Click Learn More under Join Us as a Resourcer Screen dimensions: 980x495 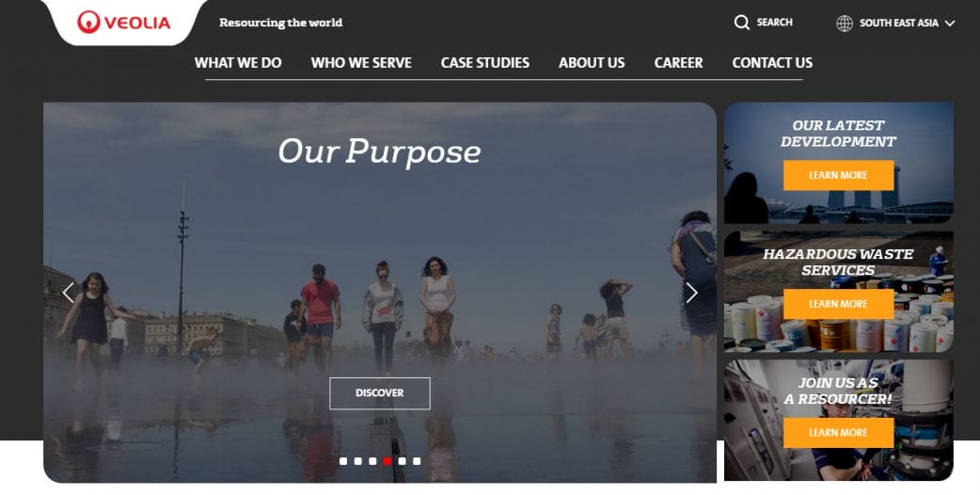tap(839, 433)
